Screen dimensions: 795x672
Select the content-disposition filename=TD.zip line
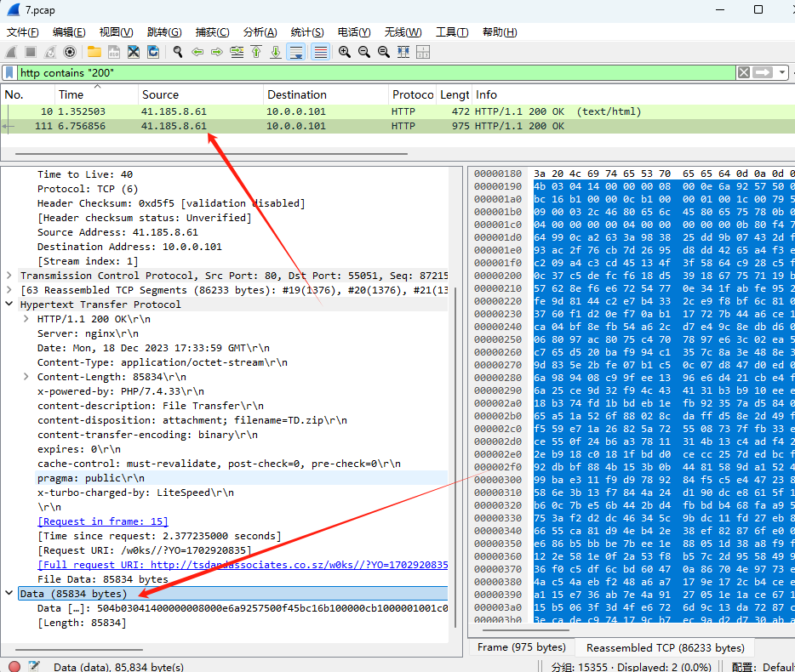pyautogui.click(x=192, y=420)
